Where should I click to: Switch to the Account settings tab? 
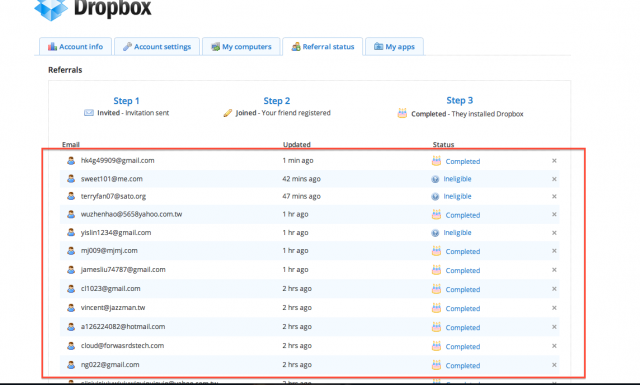[x=157, y=47]
